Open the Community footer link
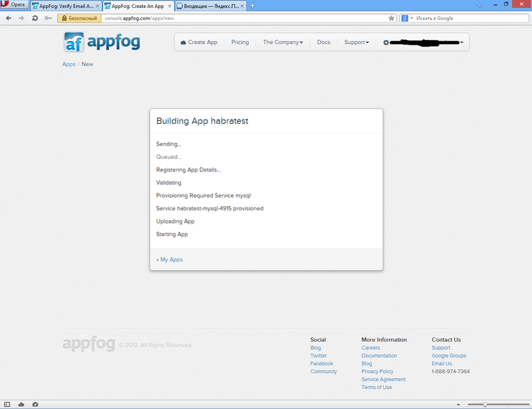532x409 pixels. click(x=324, y=371)
